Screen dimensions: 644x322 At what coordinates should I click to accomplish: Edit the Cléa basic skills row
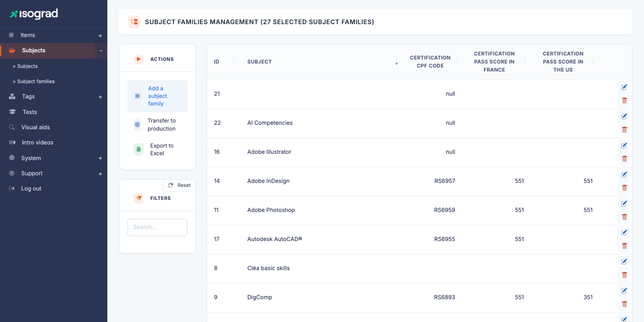tap(624, 262)
